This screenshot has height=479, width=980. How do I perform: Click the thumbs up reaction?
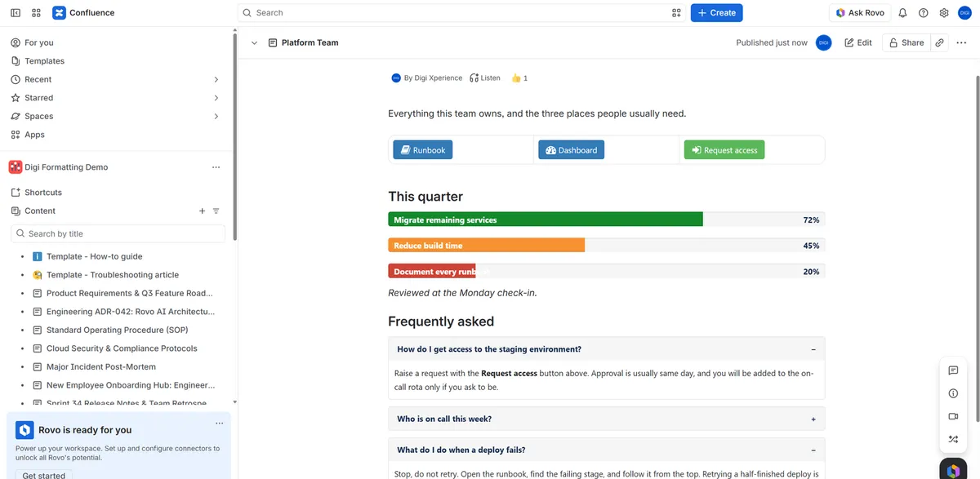tap(519, 78)
